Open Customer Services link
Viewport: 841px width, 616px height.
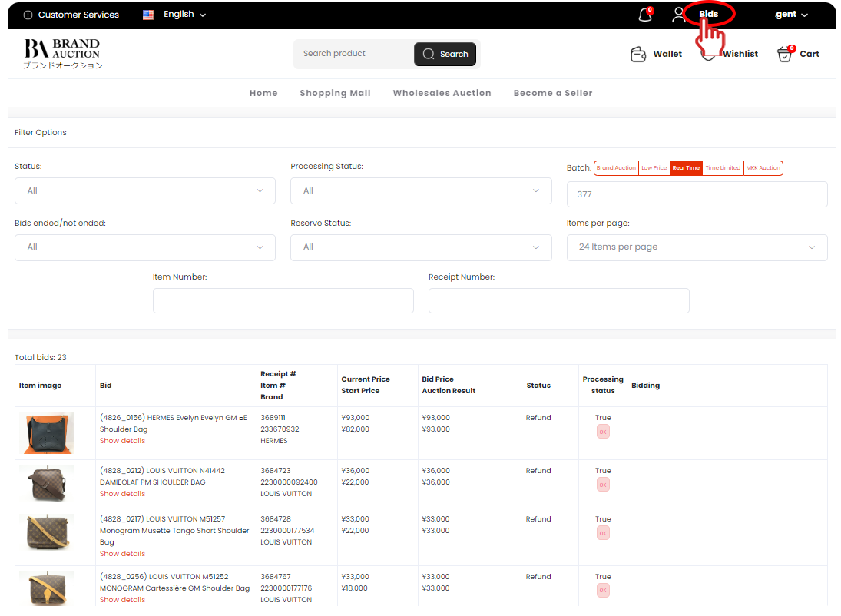(78, 15)
